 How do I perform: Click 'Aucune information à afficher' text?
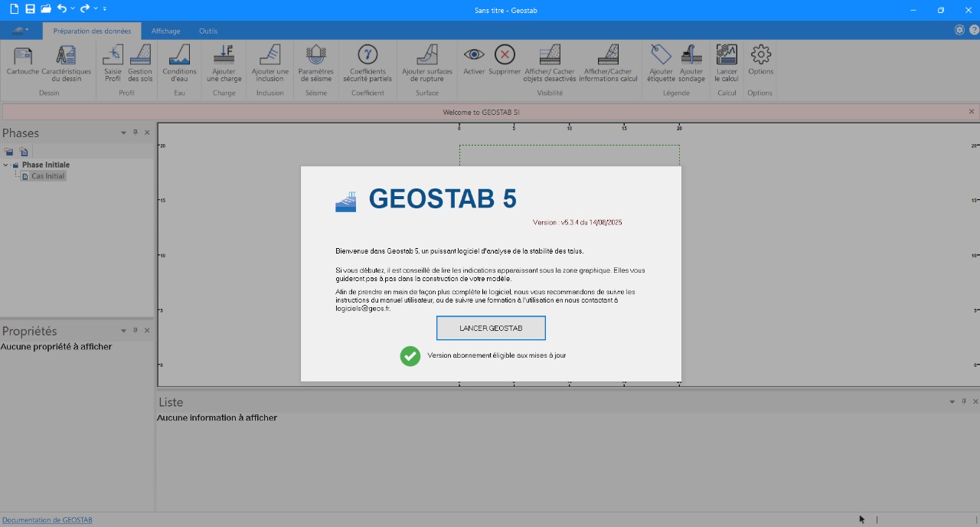point(217,418)
